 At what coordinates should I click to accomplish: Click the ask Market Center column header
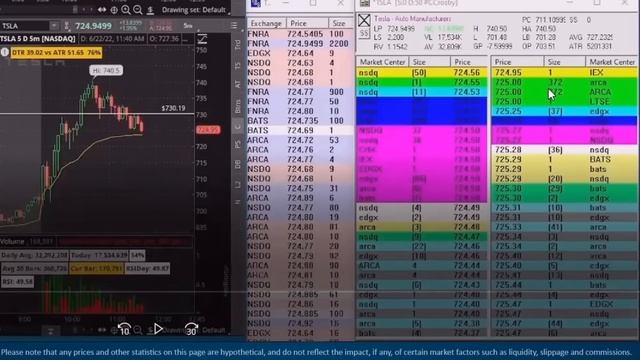[x=611, y=62]
